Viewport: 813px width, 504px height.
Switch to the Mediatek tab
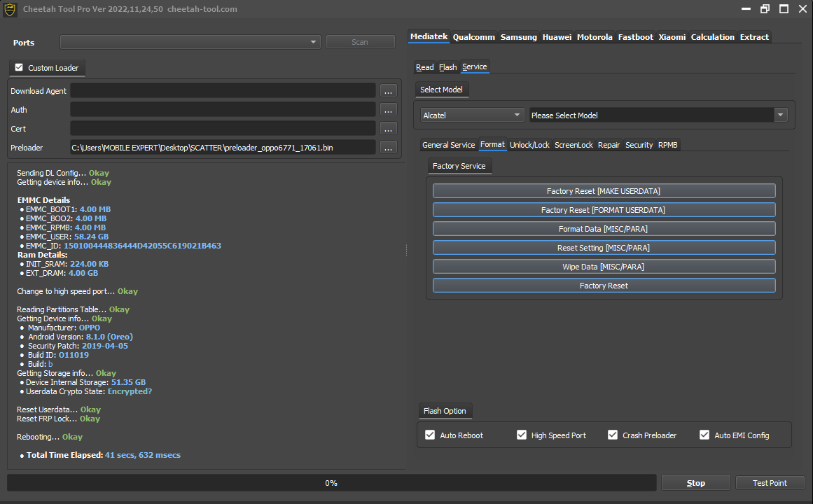click(429, 36)
